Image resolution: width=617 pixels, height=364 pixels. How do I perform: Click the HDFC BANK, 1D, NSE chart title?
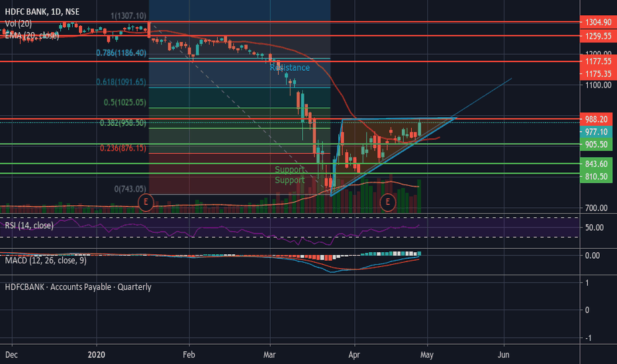click(x=42, y=12)
